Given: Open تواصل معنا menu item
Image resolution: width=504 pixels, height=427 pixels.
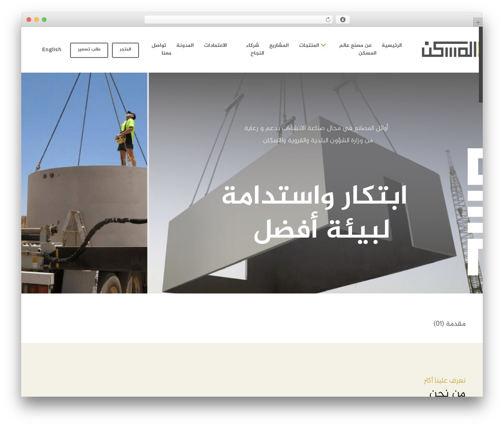Looking at the screenshot, I should tap(161, 49).
